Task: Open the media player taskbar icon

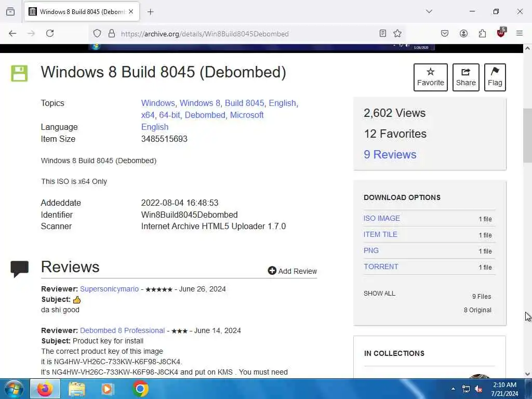Action: coord(108,389)
